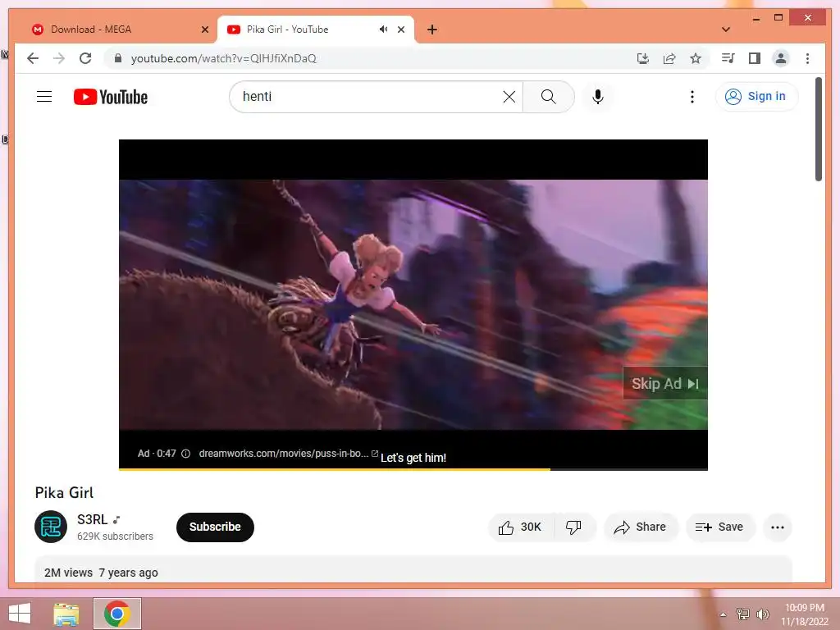Click the video ad frame

point(413,304)
